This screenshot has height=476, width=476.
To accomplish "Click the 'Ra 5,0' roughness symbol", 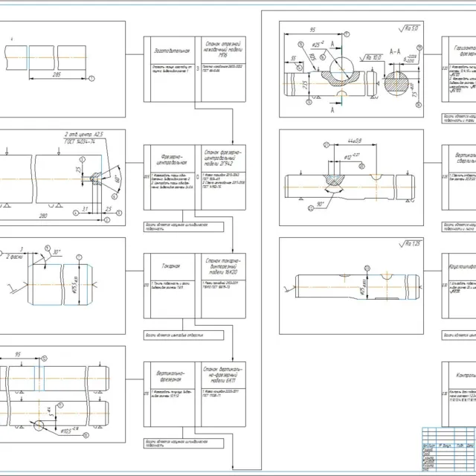I will [x=410, y=28].
